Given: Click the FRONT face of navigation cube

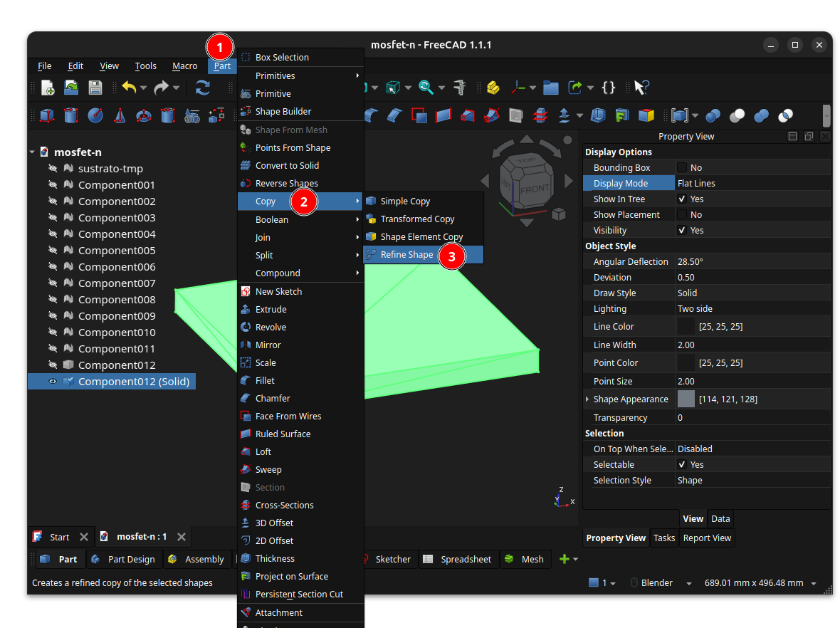Looking at the screenshot, I should tap(534, 189).
